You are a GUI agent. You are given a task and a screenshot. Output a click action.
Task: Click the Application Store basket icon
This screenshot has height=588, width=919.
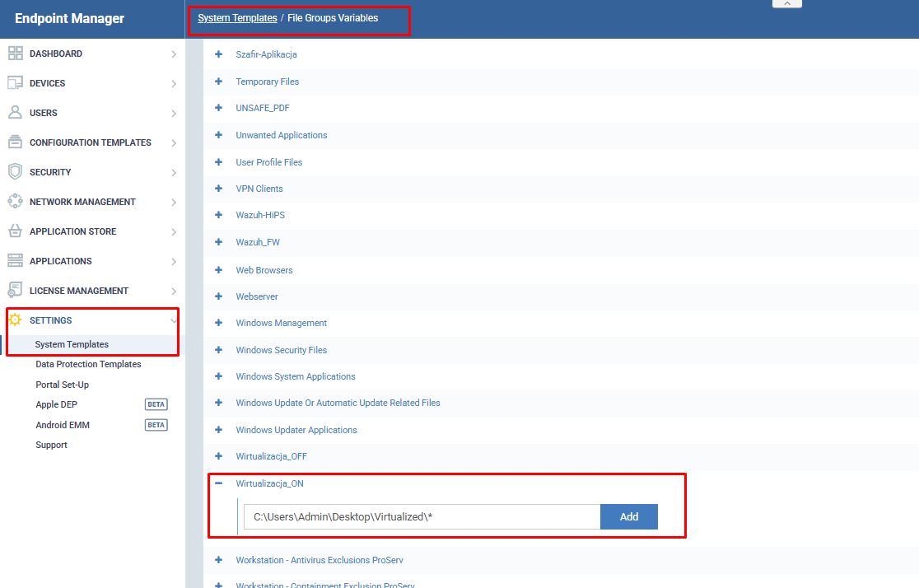[15, 231]
